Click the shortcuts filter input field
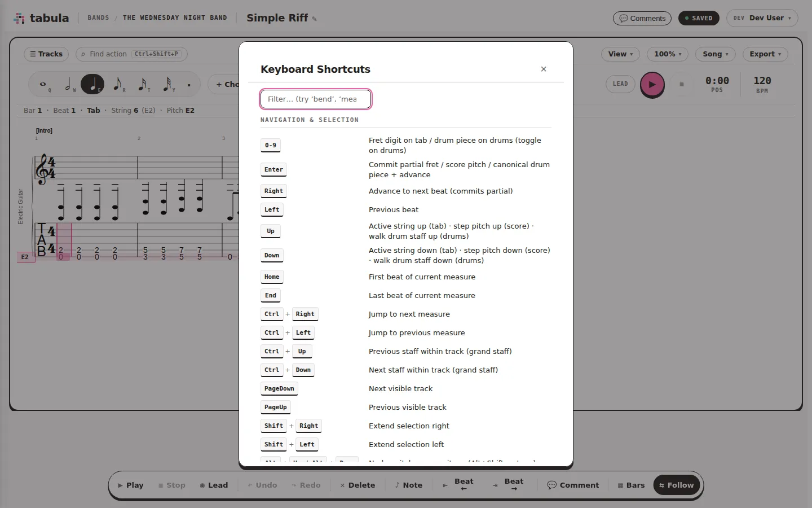The height and width of the screenshot is (508, 812). pyautogui.click(x=316, y=99)
